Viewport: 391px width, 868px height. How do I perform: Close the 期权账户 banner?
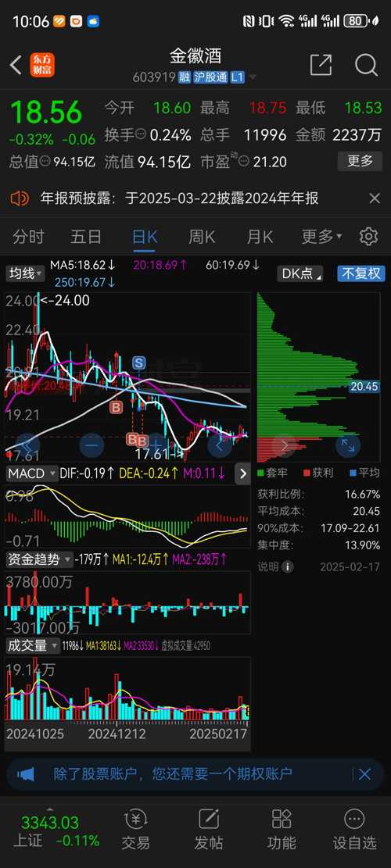click(x=364, y=774)
